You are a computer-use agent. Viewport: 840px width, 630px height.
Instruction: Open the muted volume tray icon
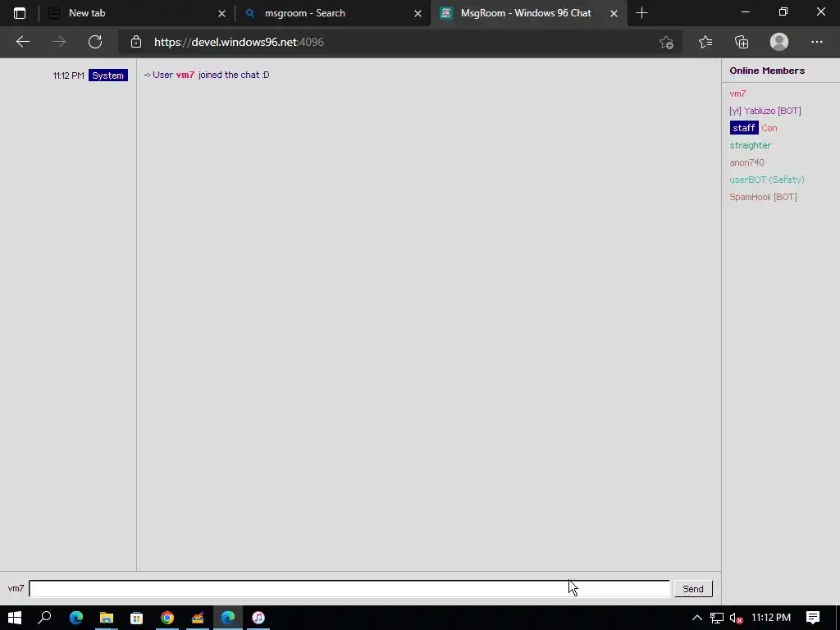click(736, 618)
